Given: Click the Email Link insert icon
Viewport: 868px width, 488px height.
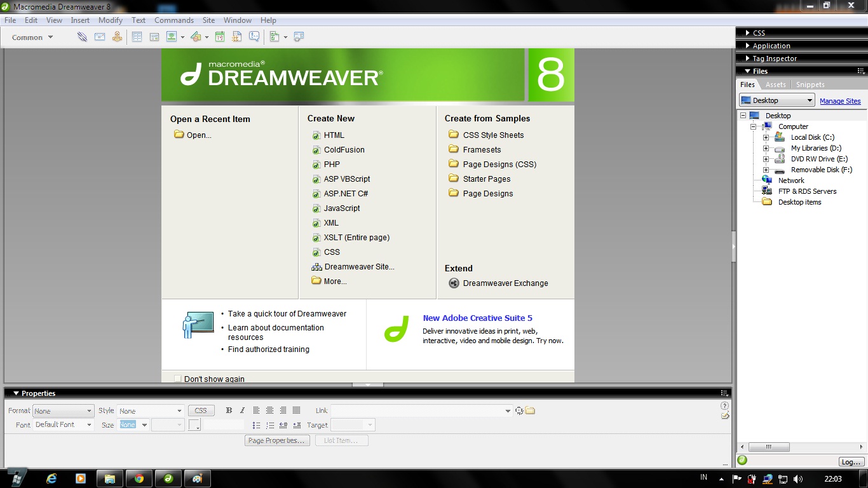Looking at the screenshot, I should [100, 37].
